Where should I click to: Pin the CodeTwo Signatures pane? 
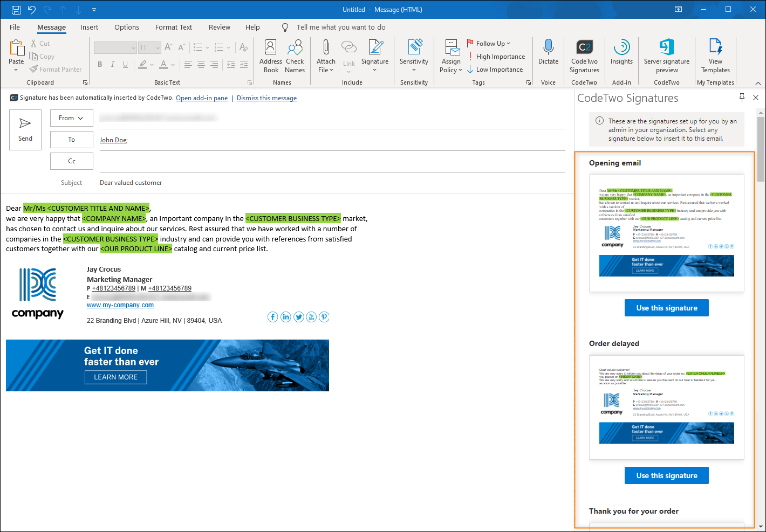tap(742, 98)
